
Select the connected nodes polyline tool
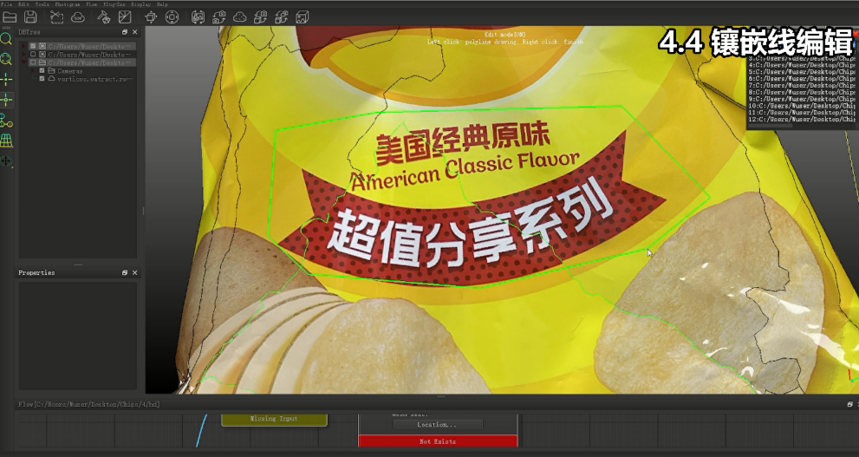tap(6, 121)
